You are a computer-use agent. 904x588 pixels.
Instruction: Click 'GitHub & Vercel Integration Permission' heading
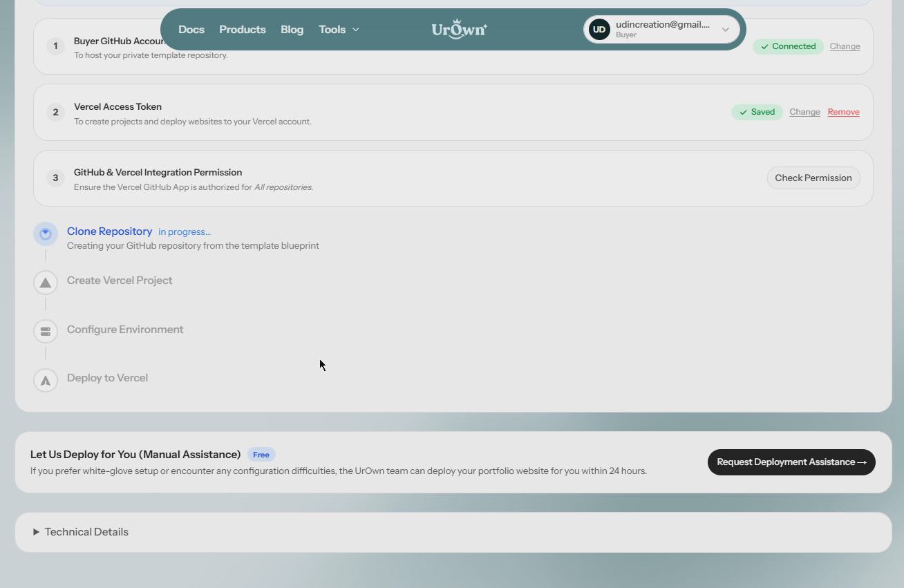158,172
